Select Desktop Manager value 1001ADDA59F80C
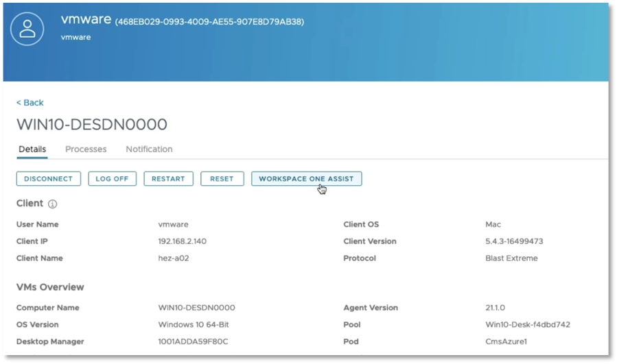 (x=194, y=341)
